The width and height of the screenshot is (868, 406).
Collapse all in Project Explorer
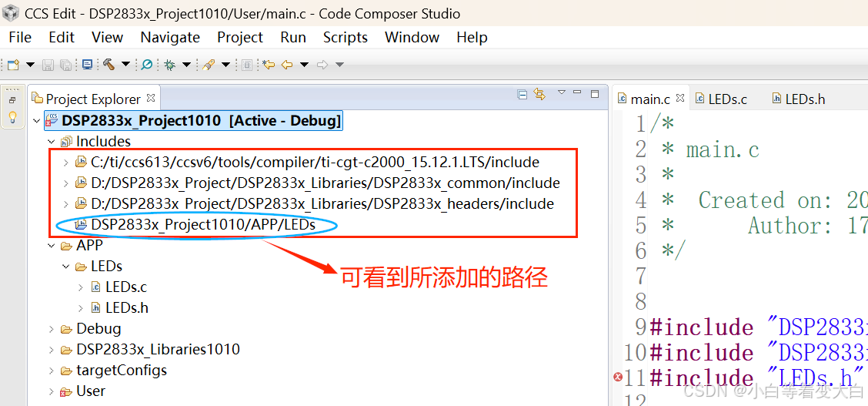pos(522,94)
